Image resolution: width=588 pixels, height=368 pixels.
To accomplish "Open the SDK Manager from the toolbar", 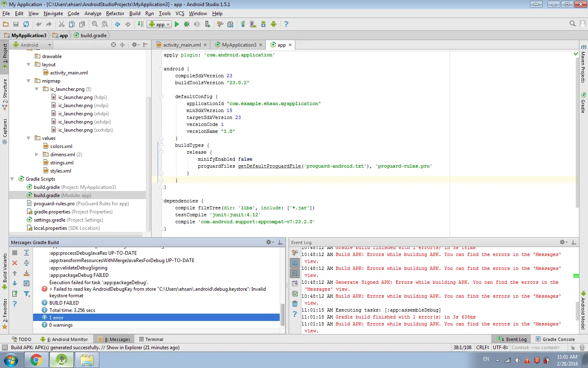I will (x=263, y=25).
